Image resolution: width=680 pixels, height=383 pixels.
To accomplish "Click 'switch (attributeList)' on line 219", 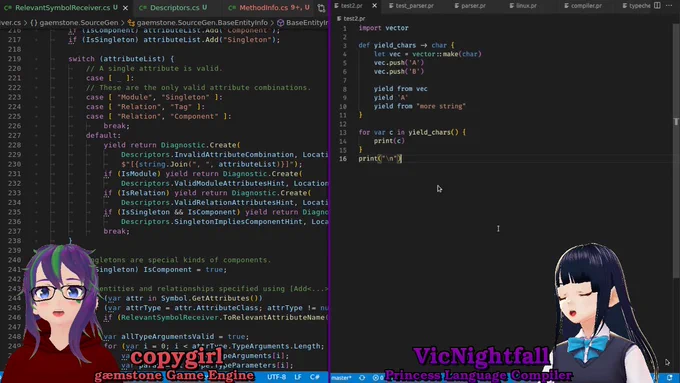I will 117,59.
